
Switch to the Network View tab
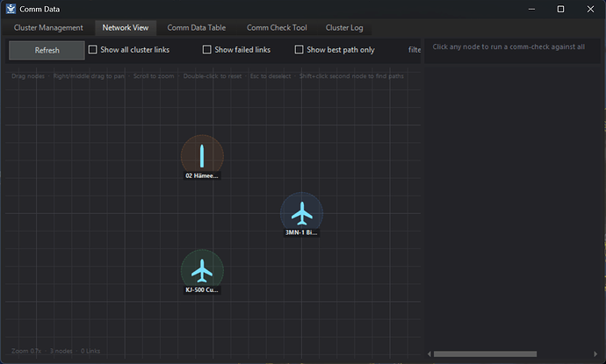tap(126, 28)
